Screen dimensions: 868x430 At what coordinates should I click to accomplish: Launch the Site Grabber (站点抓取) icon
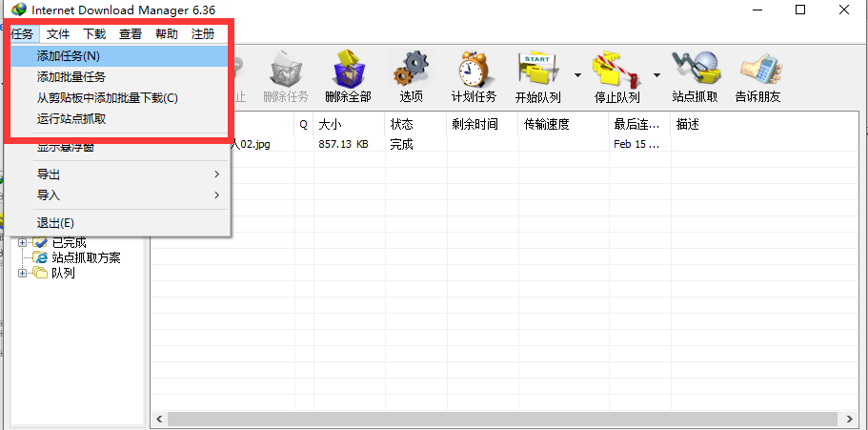coord(696,68)
